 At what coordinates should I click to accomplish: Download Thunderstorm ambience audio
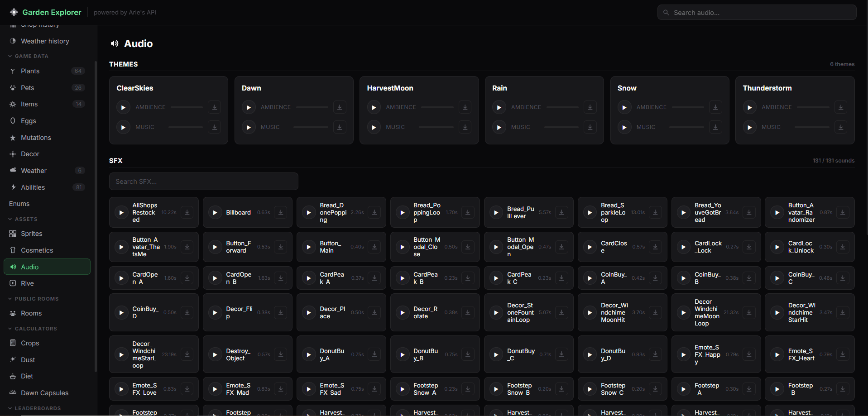click(x=841, y=107)
